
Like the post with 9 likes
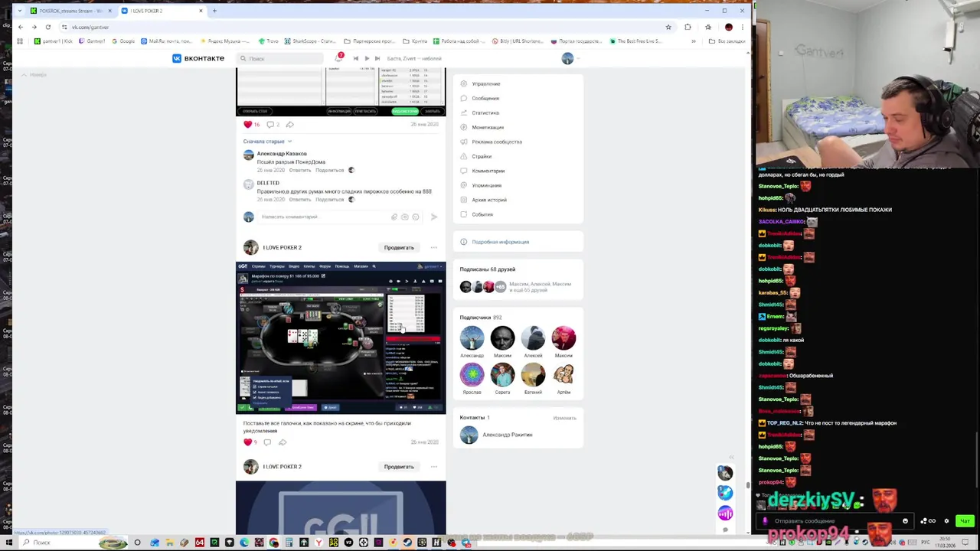(250, 442)
